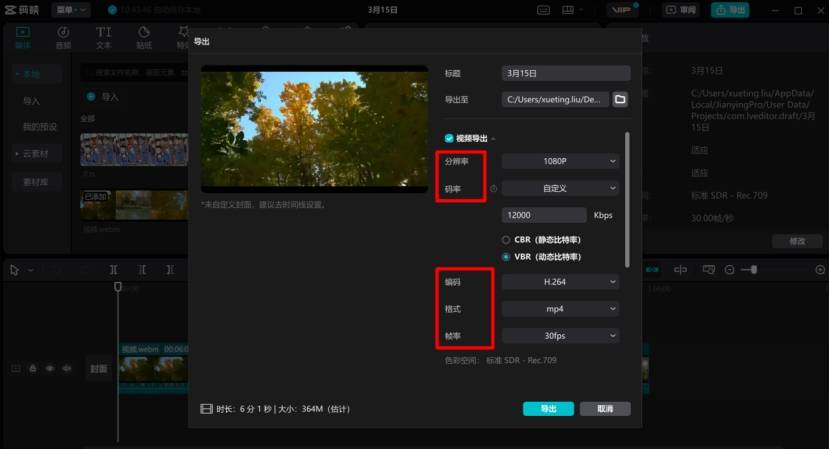The width and height of the screenshot is (830, 449).
Task: Click the info icon beside 码率
Action: coord(493,188)
